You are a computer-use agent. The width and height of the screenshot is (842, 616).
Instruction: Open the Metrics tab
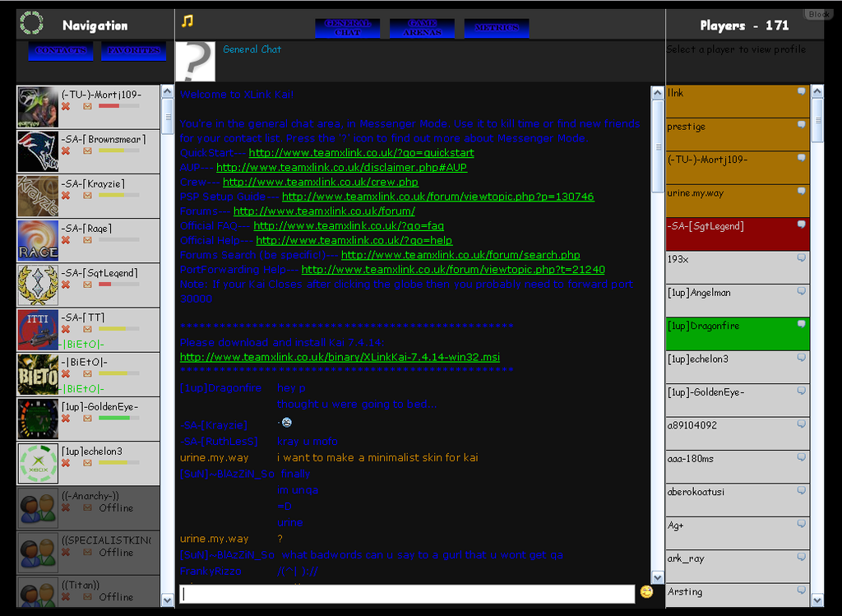[497, 28]
